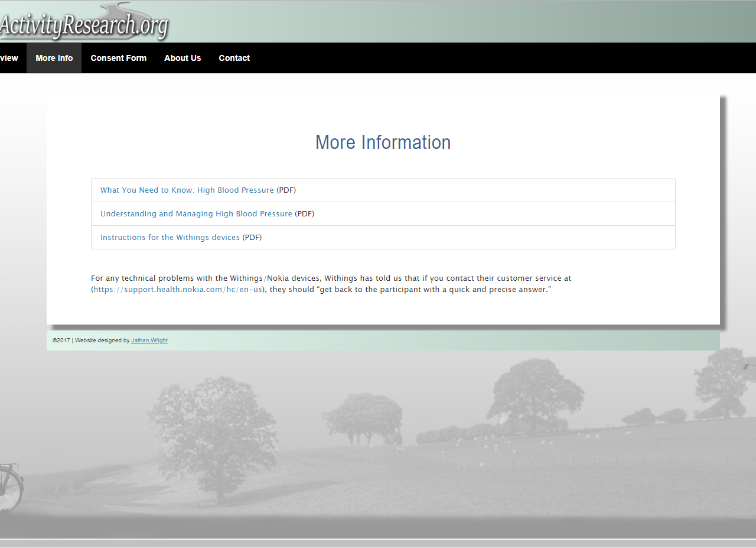The width and height of the screenshot is (756, 548).
Task: Click the More Information heading
Action: click(x=383, y=142)
